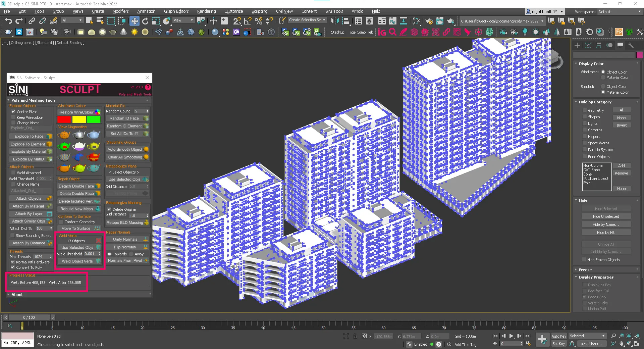Click the Undo arrow icon
644x349 pixels.
[x=8, y=21]
